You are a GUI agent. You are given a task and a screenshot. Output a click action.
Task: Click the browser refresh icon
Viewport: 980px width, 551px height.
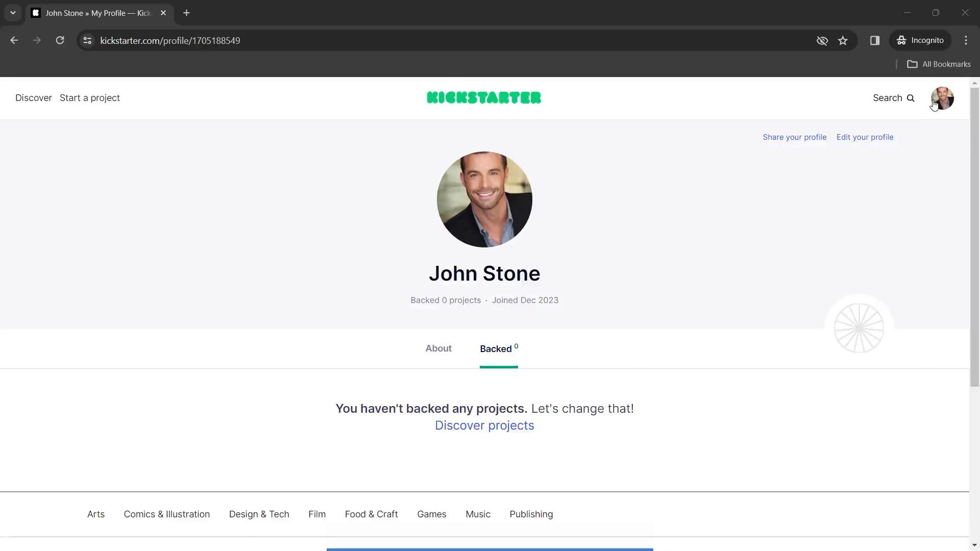(x=60, y=40)
